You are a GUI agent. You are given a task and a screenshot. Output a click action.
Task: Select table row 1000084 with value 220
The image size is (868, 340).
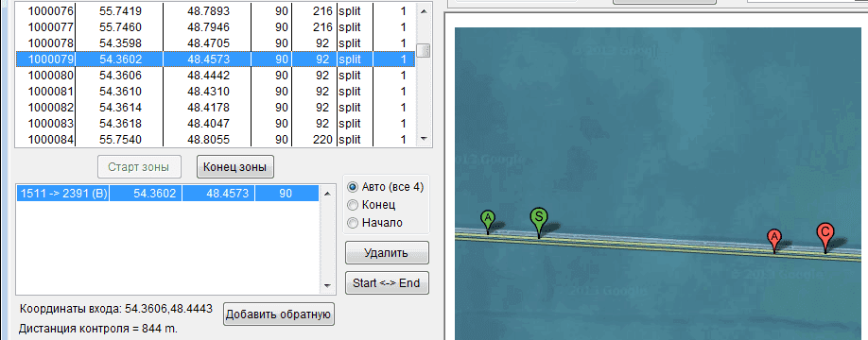click(216, 140)
